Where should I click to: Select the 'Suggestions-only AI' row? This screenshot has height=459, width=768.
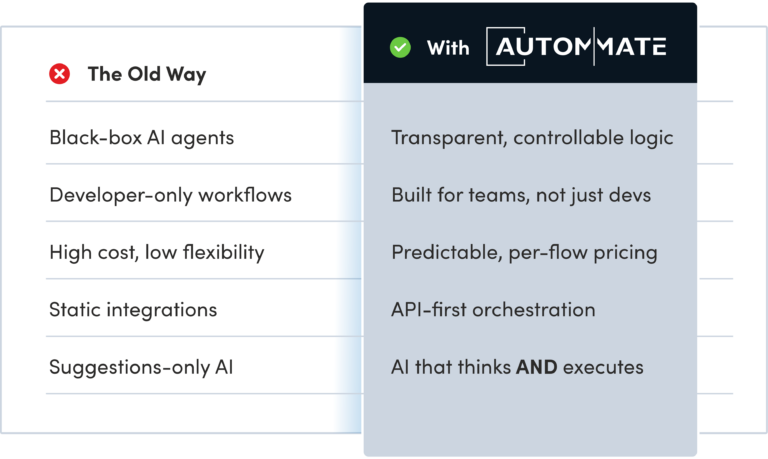point(141,367)
